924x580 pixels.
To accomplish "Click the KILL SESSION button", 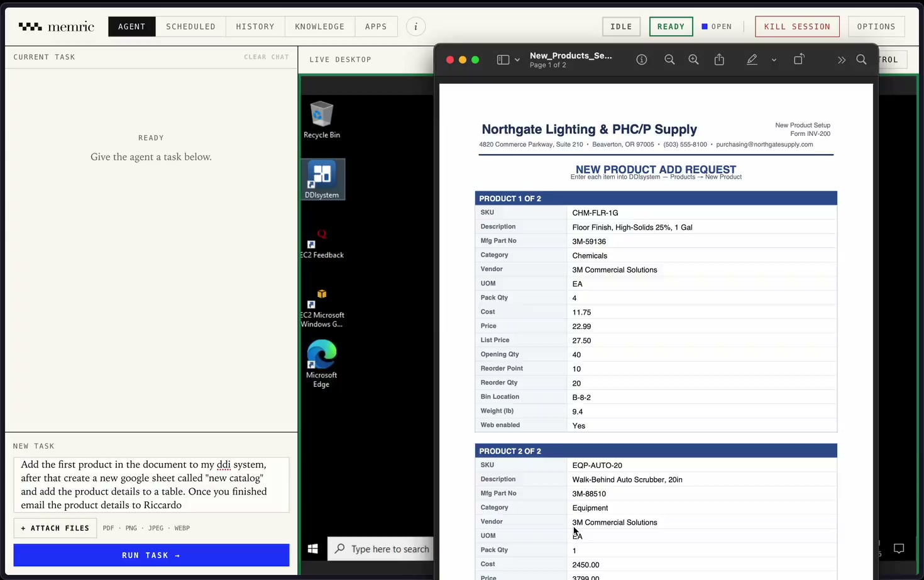I will 797,26.
